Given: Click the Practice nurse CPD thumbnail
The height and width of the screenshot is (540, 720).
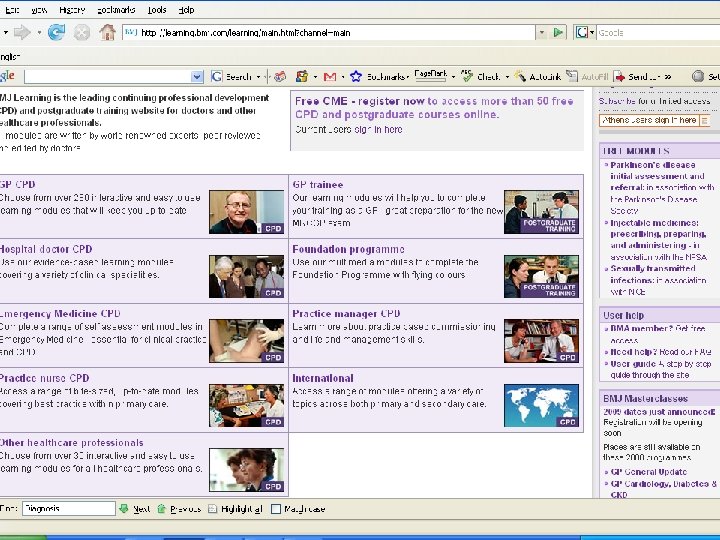Looking at the screenshot, I should [247, 406].
